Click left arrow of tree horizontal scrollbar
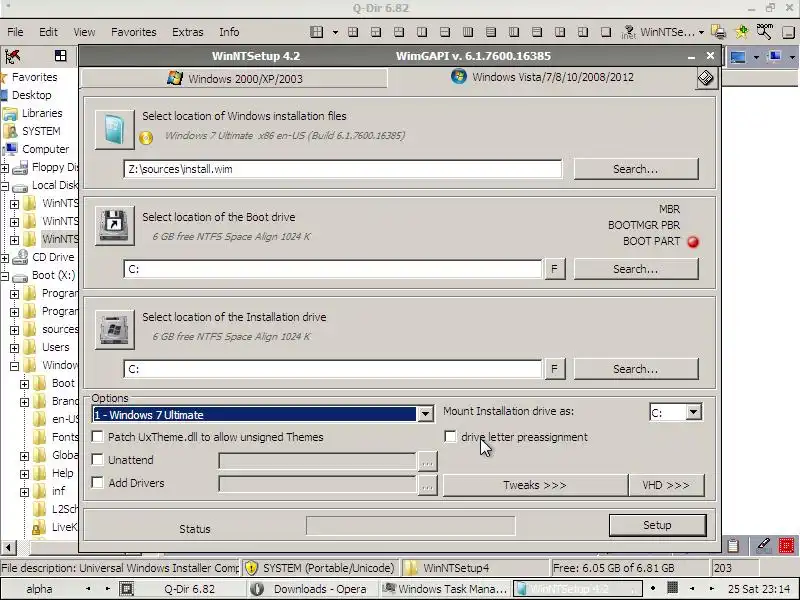Image resolution: width=800 pixels, height=600 pixels. pyautogui.click(x=8, y=547)
